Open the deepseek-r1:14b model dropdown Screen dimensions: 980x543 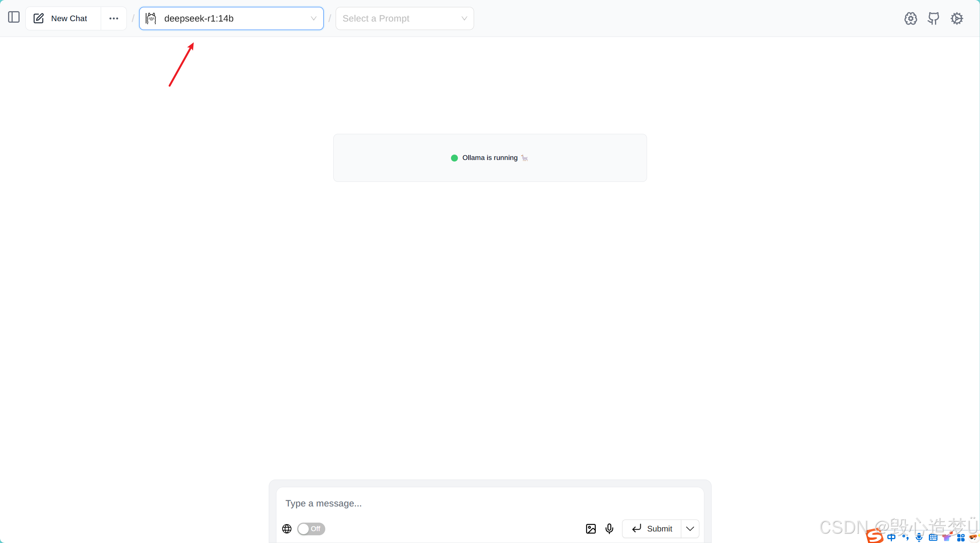pyautogui.click(x=231, y=18)
